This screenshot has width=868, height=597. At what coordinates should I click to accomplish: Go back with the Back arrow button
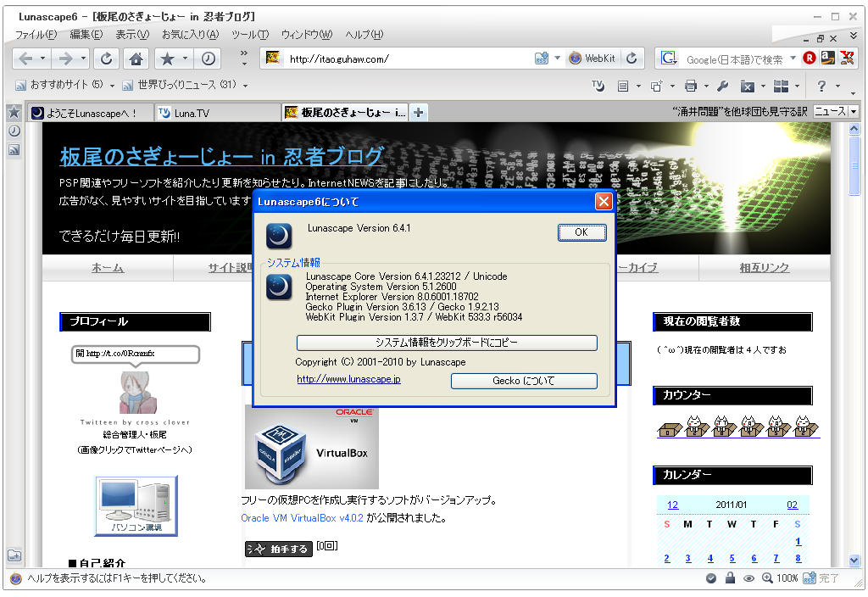(x=25, y=59)
